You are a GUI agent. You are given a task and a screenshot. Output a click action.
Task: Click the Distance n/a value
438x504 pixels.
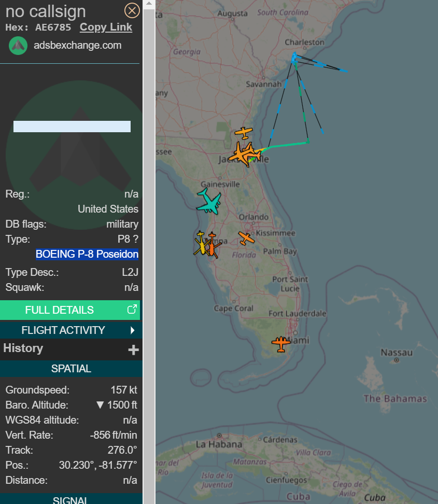pyautogui.click(x=130, y=480)
